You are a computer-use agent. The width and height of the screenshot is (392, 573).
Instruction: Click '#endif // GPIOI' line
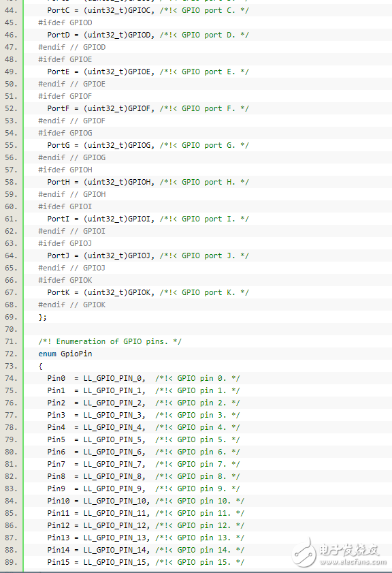72,232
